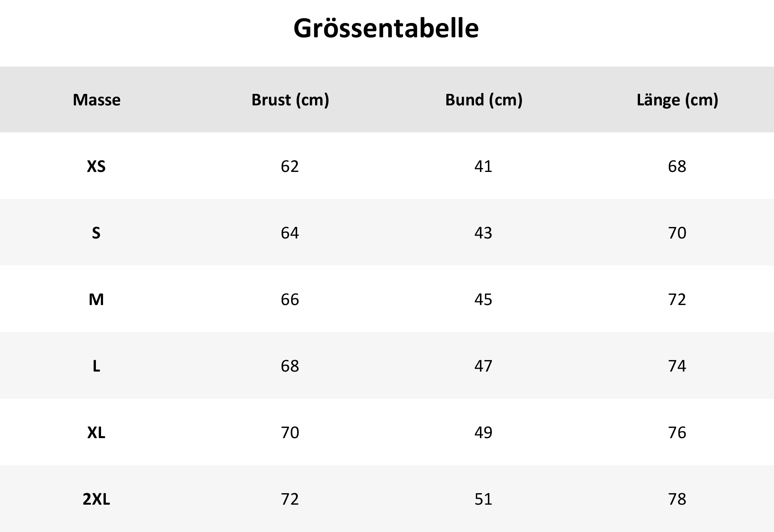Select Länge value 68 in XS row
Image resolution: width=774 pixels, height=532 pixels.
coord(677,166)
